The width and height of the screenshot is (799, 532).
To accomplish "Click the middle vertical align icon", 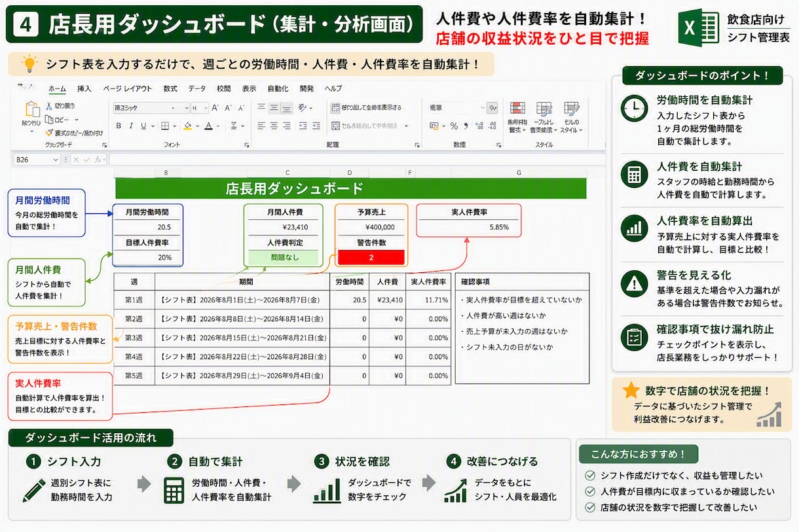I will (x=274, y=107).
